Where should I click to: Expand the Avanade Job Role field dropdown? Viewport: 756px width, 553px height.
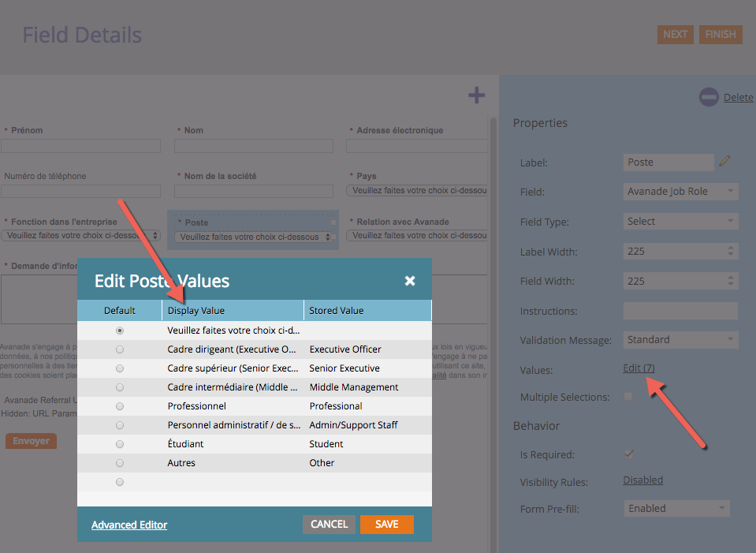point(680,192)
